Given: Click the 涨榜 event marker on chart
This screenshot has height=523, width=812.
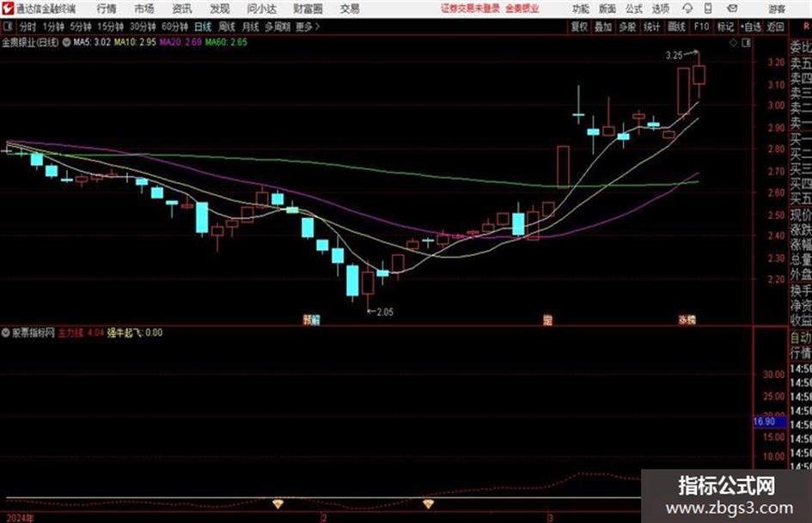Looking at the screenshot, I should tap(687, 320).
